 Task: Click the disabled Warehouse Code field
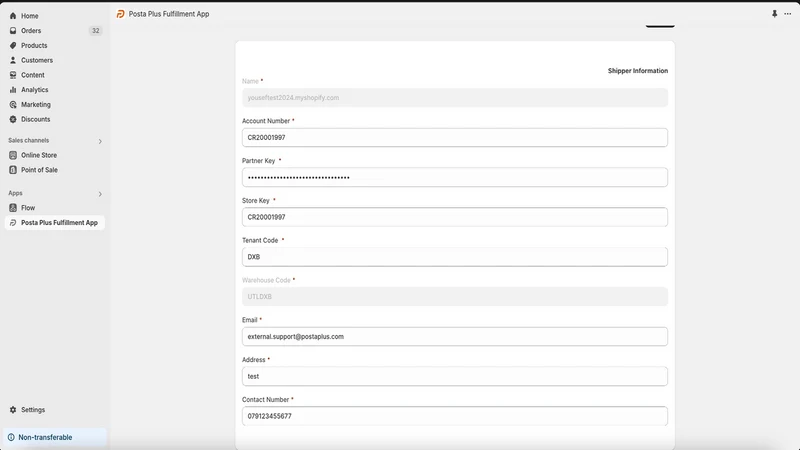coord(455,296)
